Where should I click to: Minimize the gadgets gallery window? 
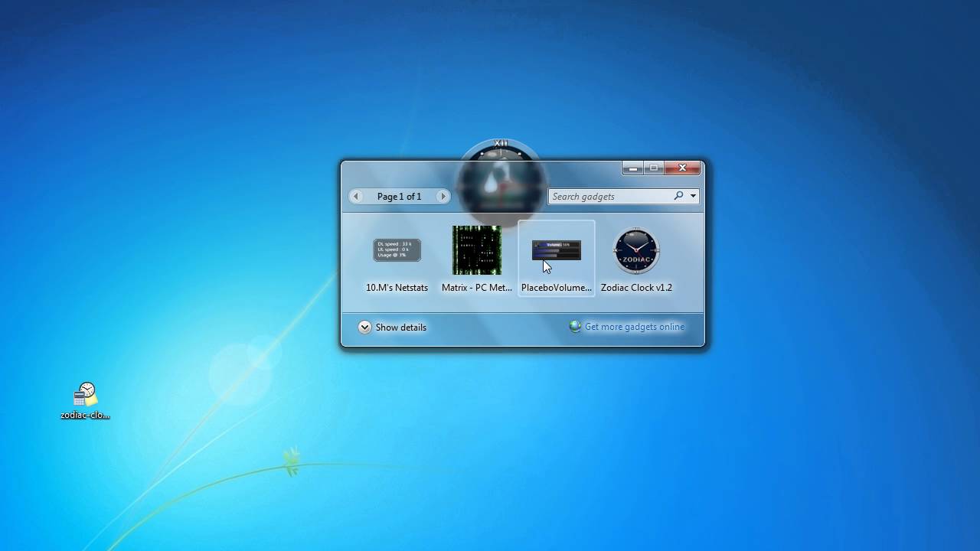point(632,168)
